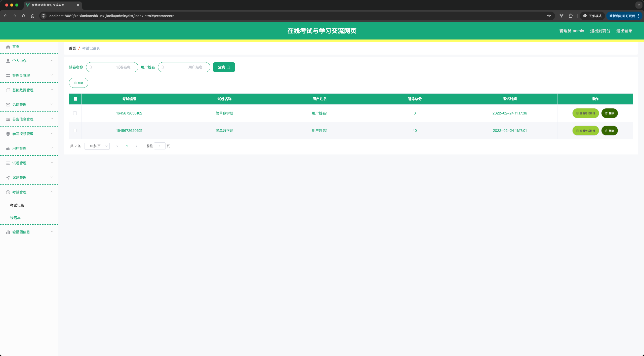The width and height of the screenshot is (644, 356).
Task: Select the 考试记录 submenu item
Action: (x=17, y=205)
